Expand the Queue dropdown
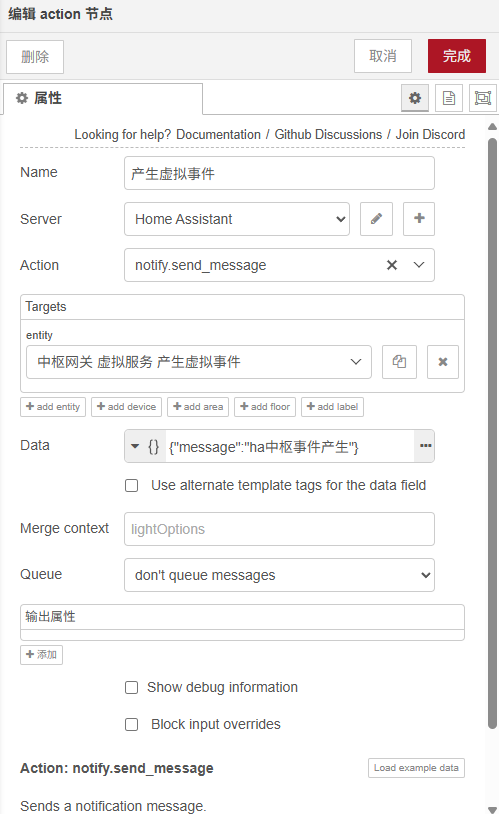 coord(279,575)
